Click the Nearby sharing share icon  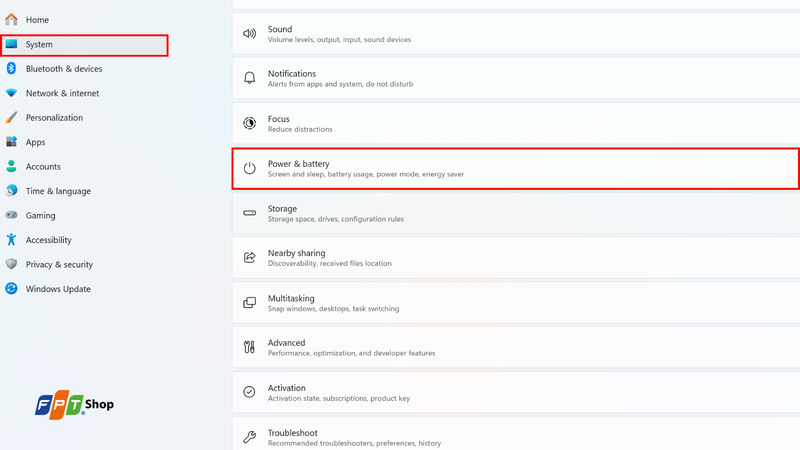(249, 257)
